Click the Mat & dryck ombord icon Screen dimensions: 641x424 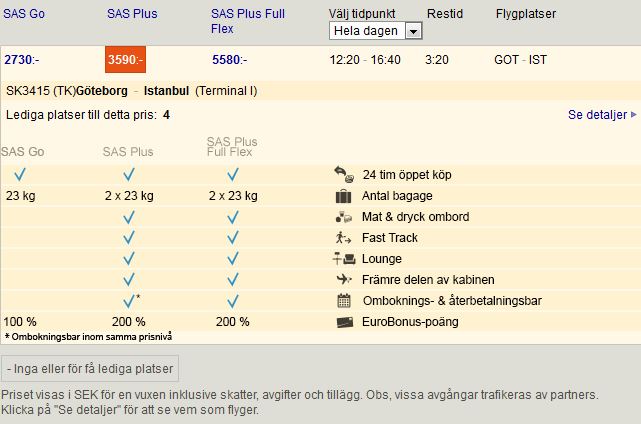tap(343, 217)
